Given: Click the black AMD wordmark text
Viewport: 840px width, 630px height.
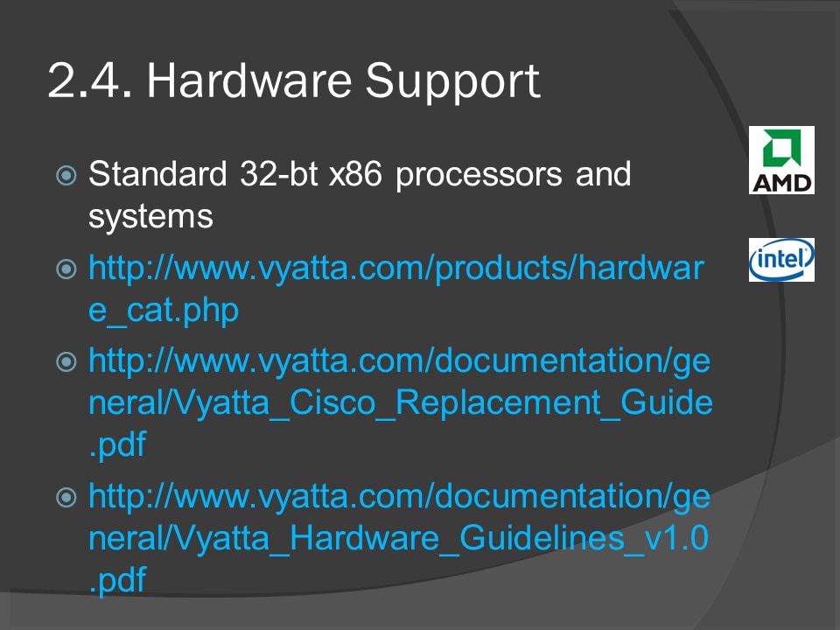Looking at the screenshot, I should [781, 183].
